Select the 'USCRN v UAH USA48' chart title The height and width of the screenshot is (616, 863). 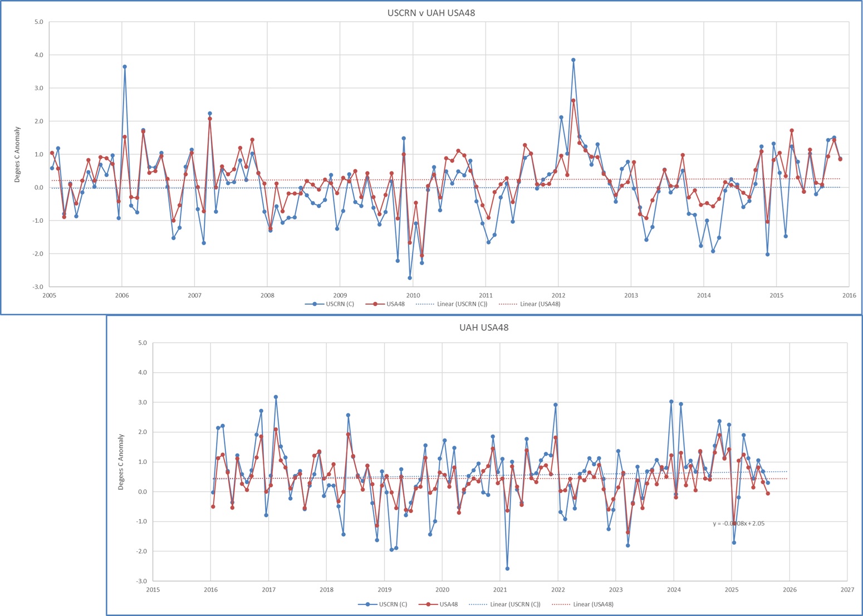tap(431, 12)
